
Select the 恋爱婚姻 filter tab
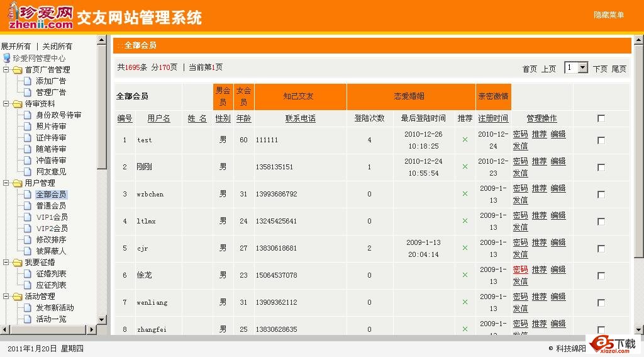click(411, 96)
